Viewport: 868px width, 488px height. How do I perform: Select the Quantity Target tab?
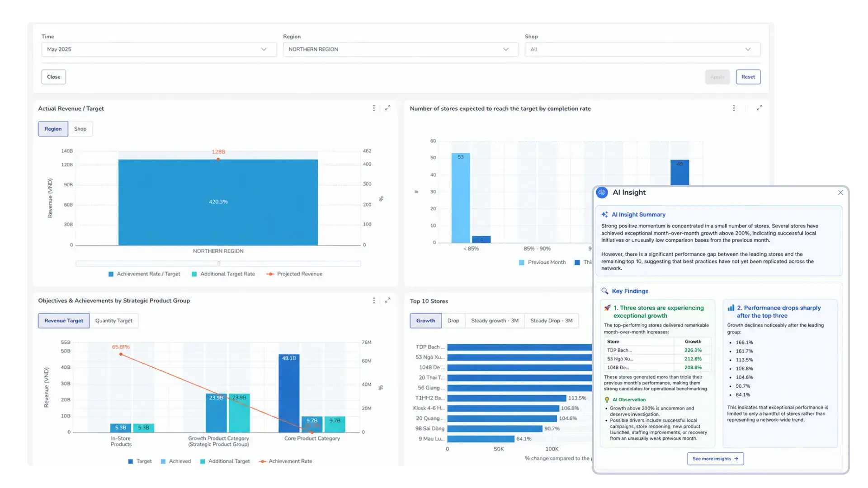114,321
